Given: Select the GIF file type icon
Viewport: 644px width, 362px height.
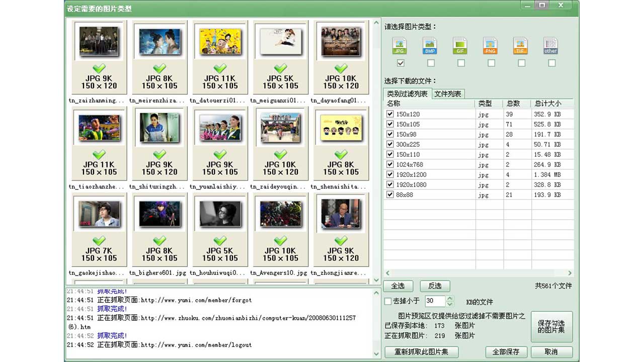Looking at the screenshot, I should pos(460,45).
